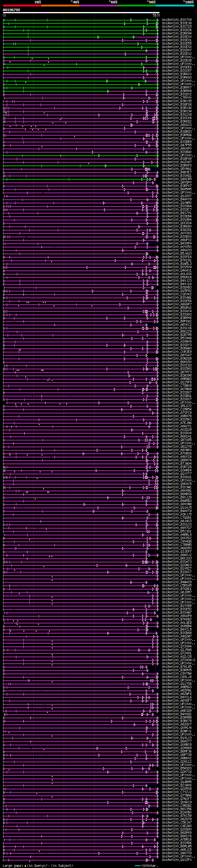This screenshot has width=197, height=868.
Task: Click the UniRef100_A9B602 label
Action: coord(177,758)
